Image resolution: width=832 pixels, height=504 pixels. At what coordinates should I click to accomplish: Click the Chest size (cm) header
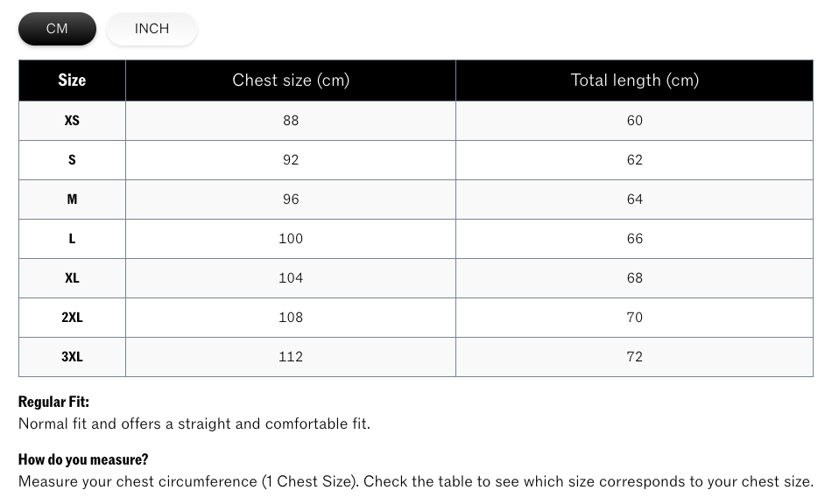pyautogui.click(x=291, y=80)
